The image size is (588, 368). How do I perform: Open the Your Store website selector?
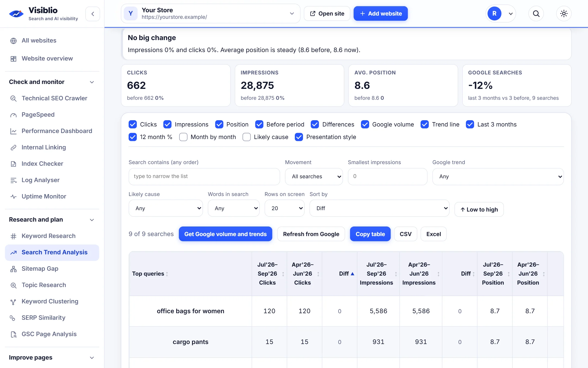210,14
